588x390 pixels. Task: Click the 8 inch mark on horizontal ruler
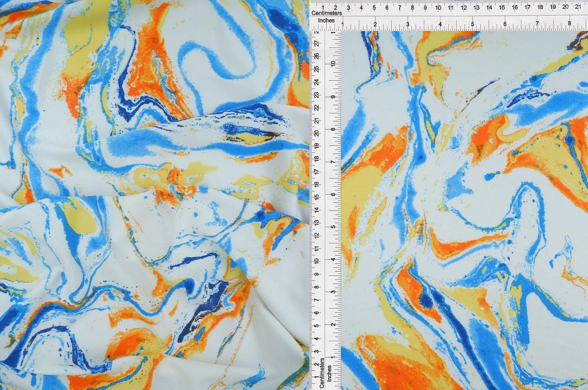coord(571,23)
